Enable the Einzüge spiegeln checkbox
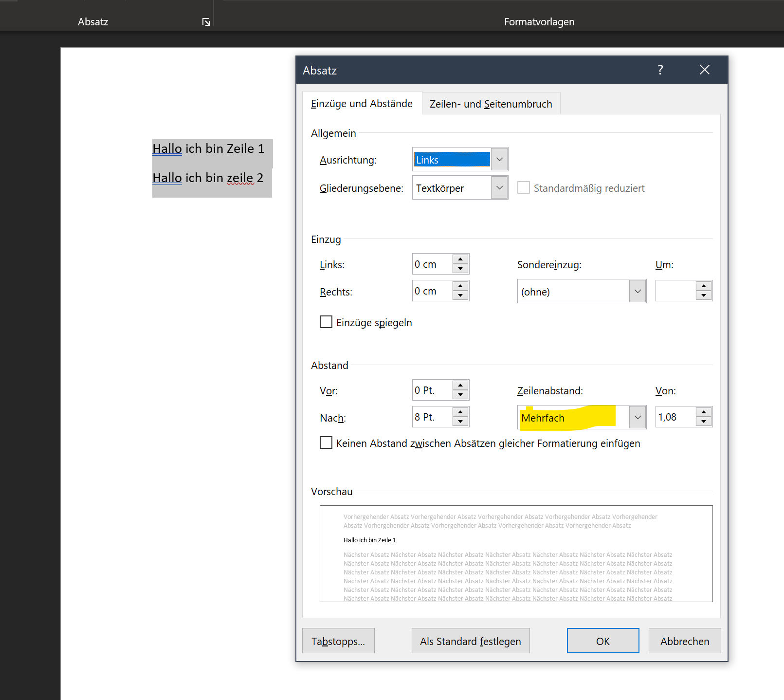Image resolution: width=784 pixels, height=700 pixels. [x=326, y=322]
